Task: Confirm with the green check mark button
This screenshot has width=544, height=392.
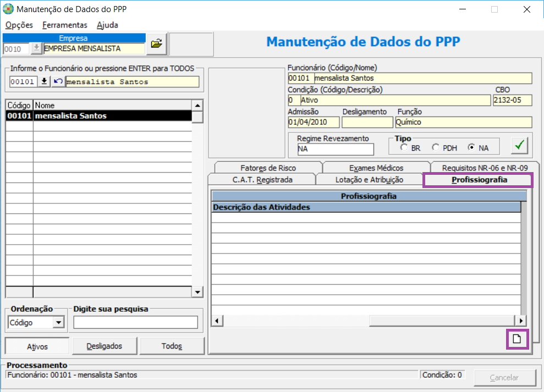Action: tap(519, 145)
